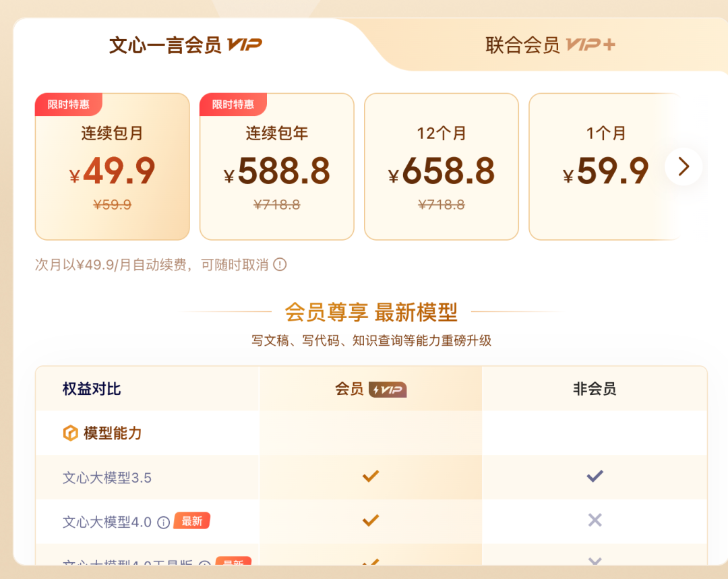Click member checkmark for 文心大模型3.5

(x=371, y=477)
